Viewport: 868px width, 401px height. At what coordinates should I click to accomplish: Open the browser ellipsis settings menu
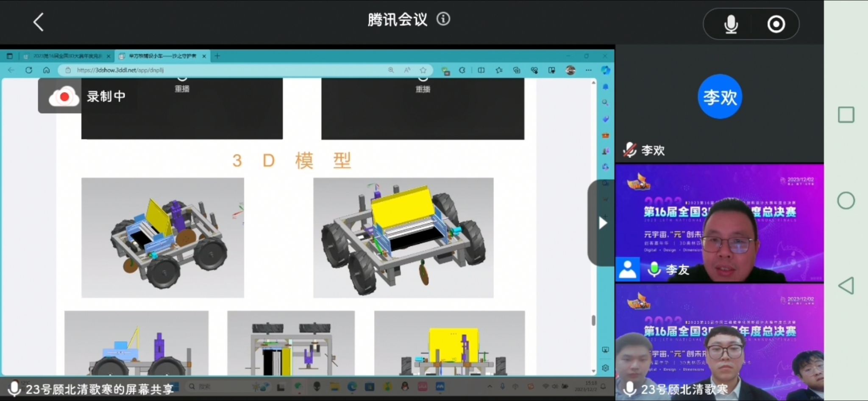588,70
